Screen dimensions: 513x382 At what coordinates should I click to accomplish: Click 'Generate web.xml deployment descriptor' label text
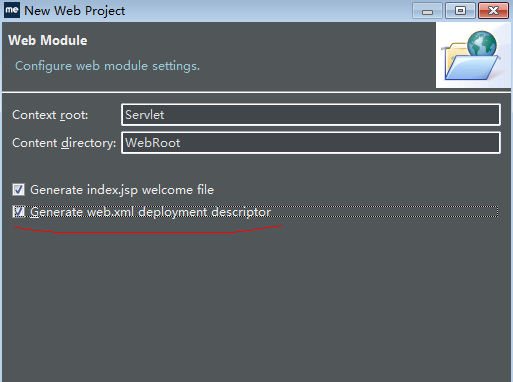[x=150, y=212]
